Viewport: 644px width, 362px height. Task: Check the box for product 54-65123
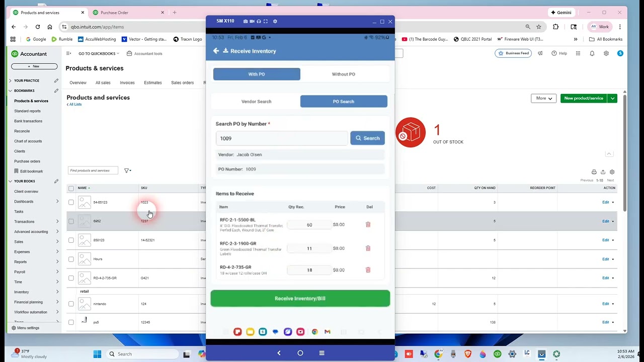(x=71, y=202)
